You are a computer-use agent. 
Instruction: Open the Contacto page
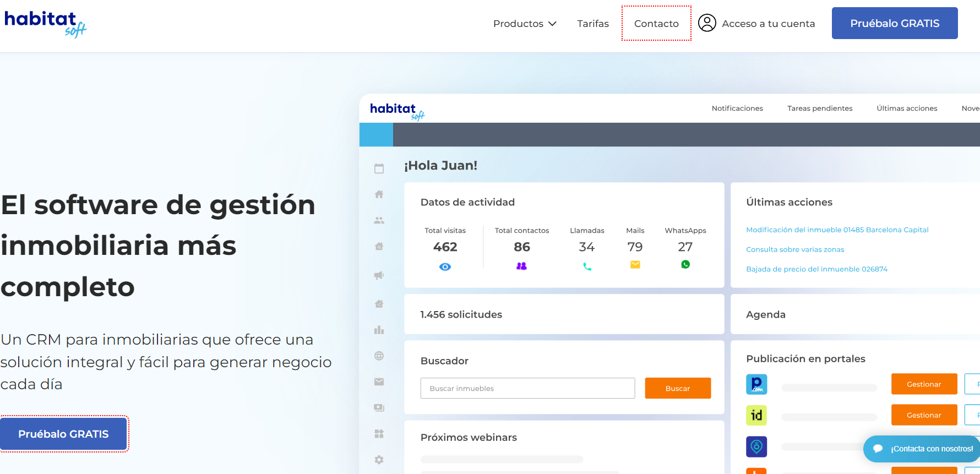tap(656, 24)
